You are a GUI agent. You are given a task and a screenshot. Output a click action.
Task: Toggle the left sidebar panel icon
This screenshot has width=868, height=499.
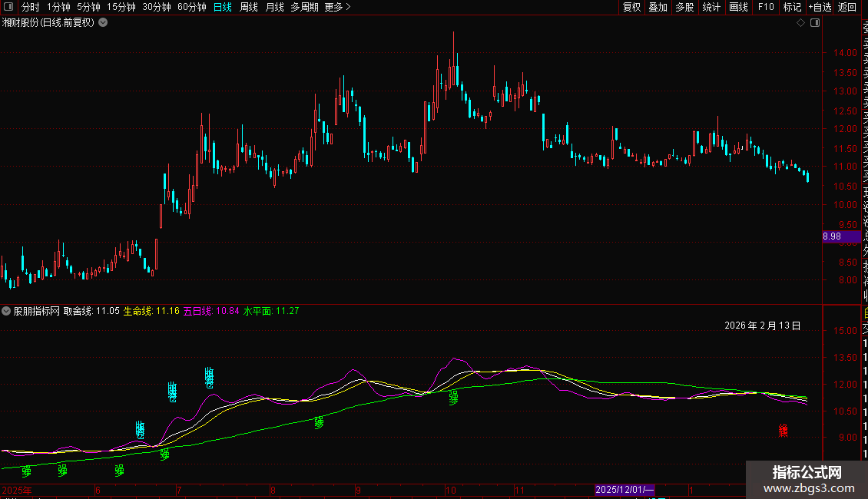click(7, 7)
